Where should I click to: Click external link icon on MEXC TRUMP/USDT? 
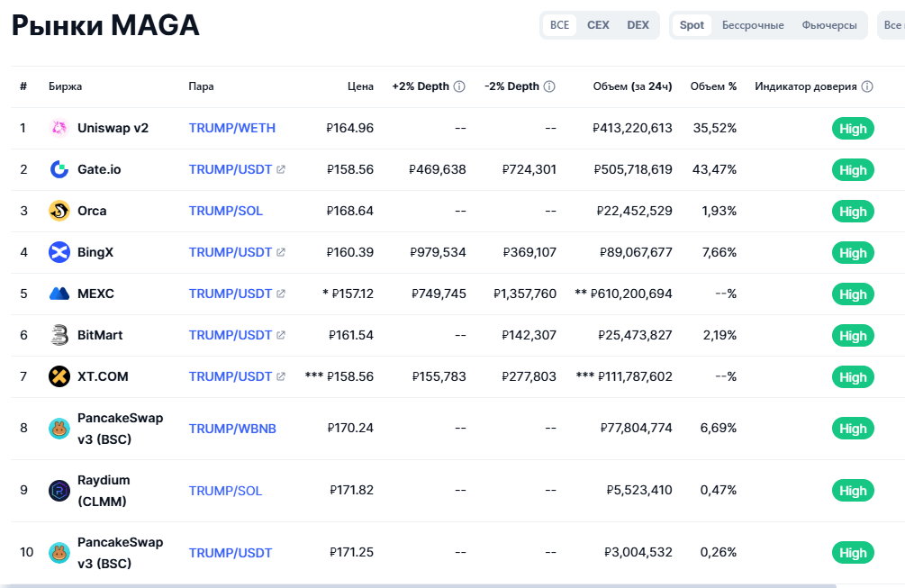click(x=280, y=294)
